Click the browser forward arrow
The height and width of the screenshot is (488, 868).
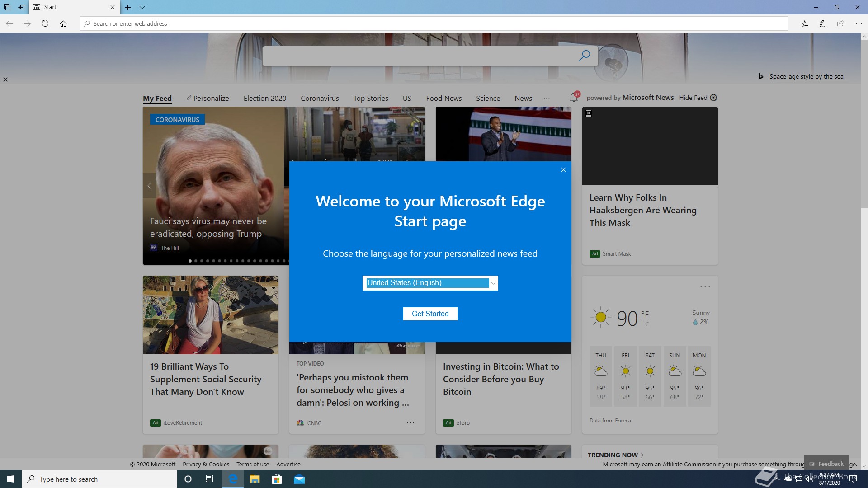27,23
